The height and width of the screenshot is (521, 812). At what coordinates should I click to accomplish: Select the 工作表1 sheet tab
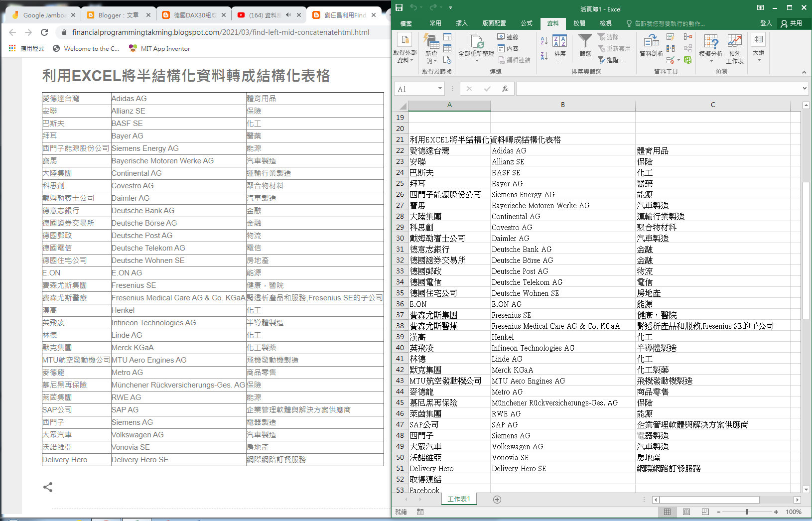(459, 499)
